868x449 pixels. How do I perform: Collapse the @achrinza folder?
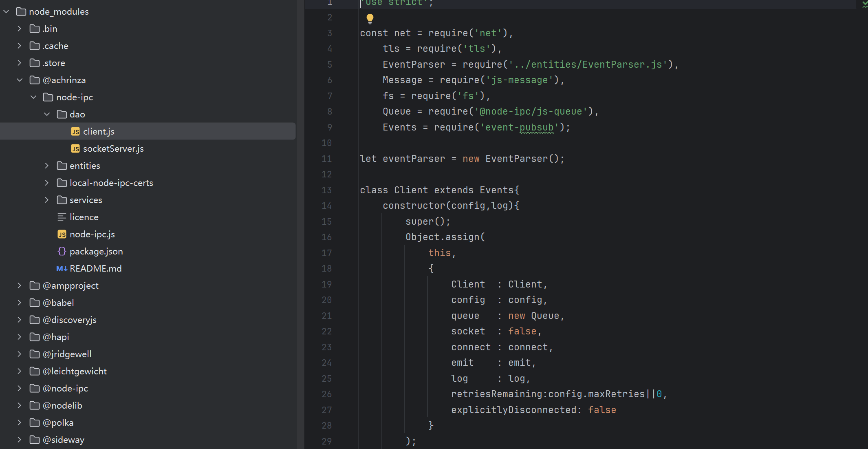tap(20, 80)
